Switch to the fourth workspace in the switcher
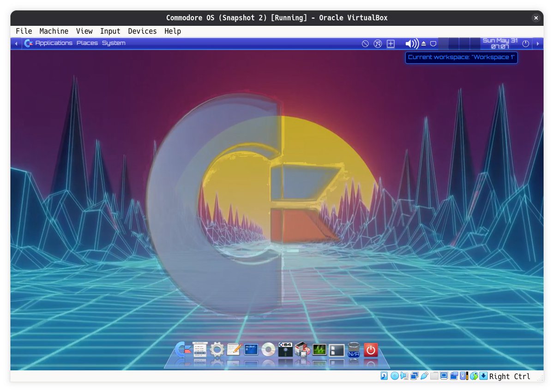Screen dimensions: 554x392 coord(475,44)
